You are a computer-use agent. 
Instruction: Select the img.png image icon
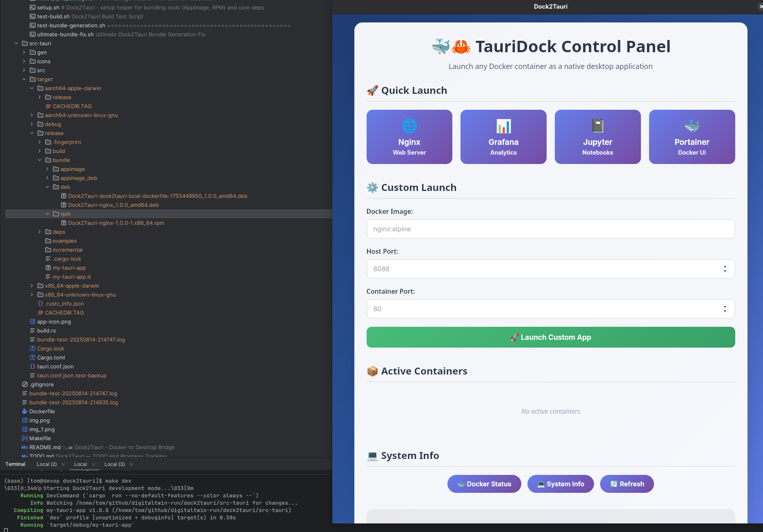(24, 420)
